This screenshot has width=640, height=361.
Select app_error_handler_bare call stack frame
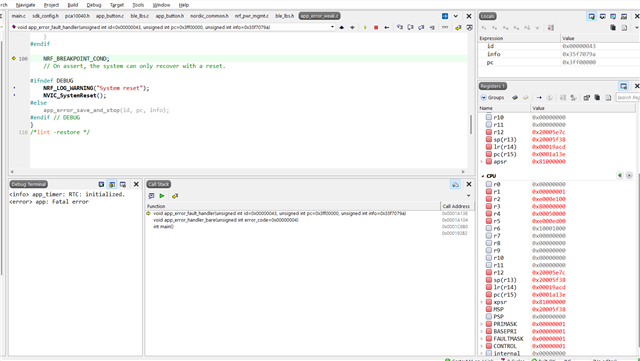click(226, 220)
